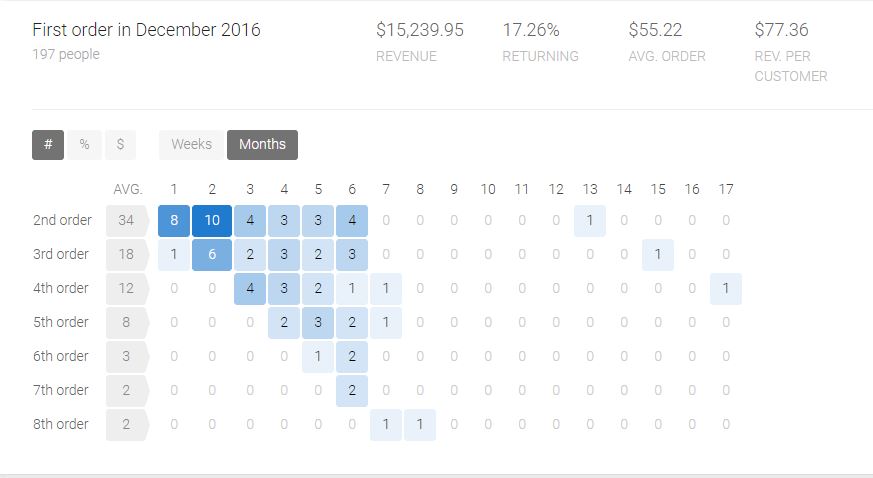Image resolution: width=873 pixels, height=478 pixels.
Task: Click the 4th order average badge showing 12
Action: tap(127, 289)
